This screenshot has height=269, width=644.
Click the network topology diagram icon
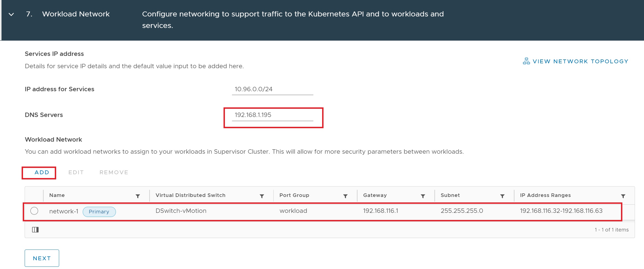click(x=526, y=61)
